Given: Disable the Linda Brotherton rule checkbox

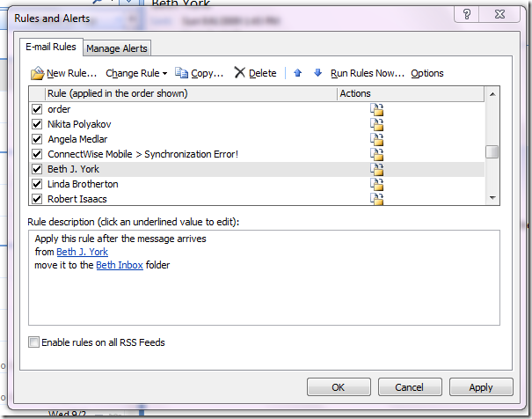Looking at the screenshot, I should (37, 184).
